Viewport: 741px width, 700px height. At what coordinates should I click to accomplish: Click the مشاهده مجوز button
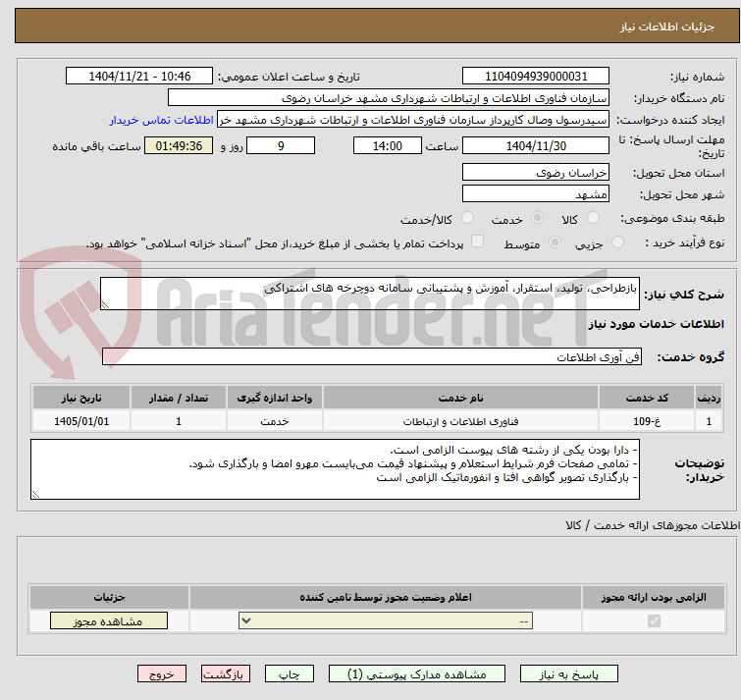109,621
